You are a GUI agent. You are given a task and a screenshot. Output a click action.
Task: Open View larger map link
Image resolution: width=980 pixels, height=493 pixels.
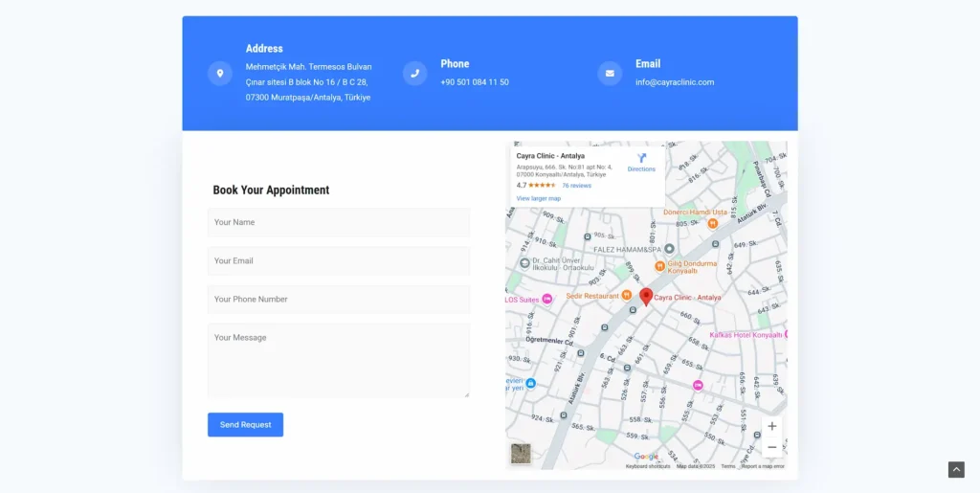tap(539, 198)
